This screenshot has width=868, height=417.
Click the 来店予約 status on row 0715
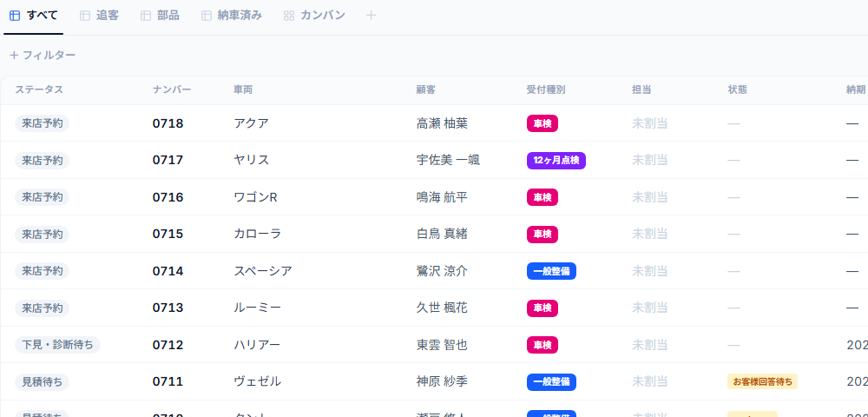point(42,235)
